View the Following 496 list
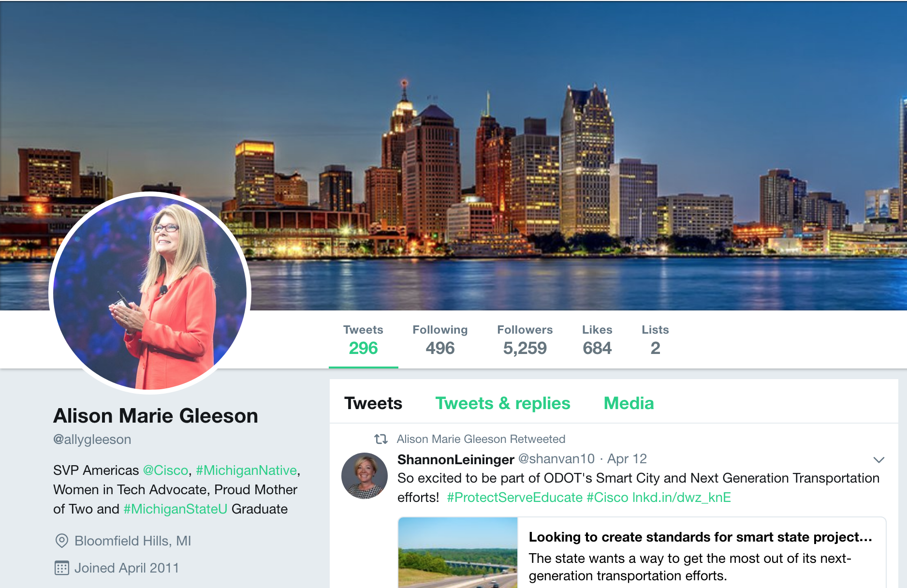This screenshot has height=588, width=907. [440, 340]
